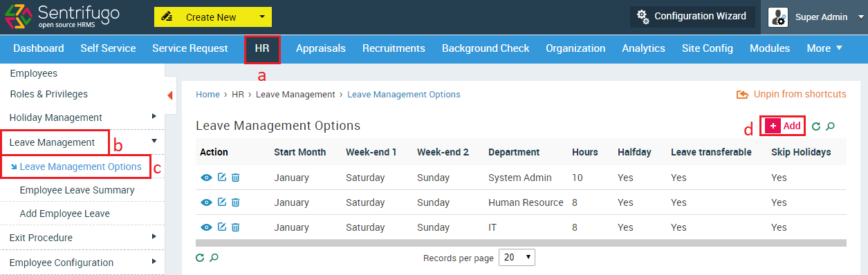Open the Analytics menu item
868x275 pixels.
(x=643, y=48)
